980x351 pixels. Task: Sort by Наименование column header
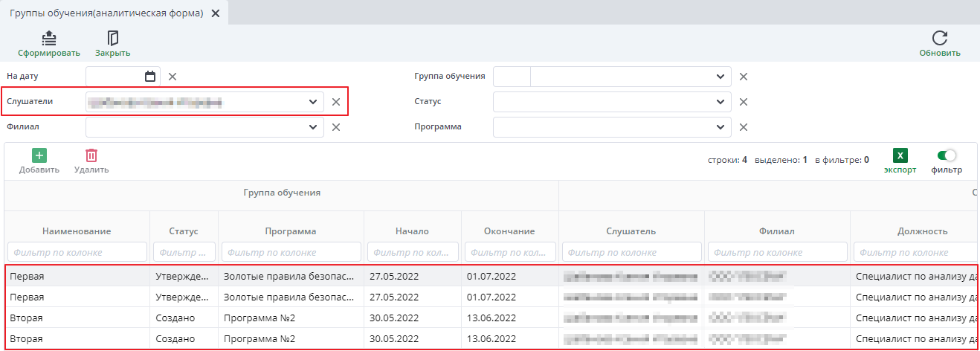pyautogui.click(x=77, y=231)
